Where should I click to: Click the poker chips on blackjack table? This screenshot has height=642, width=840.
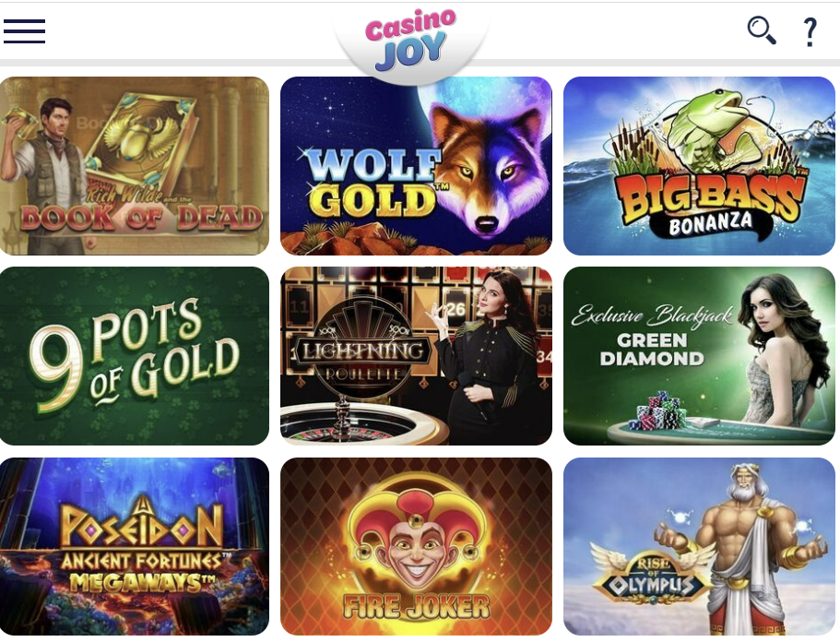662,411
